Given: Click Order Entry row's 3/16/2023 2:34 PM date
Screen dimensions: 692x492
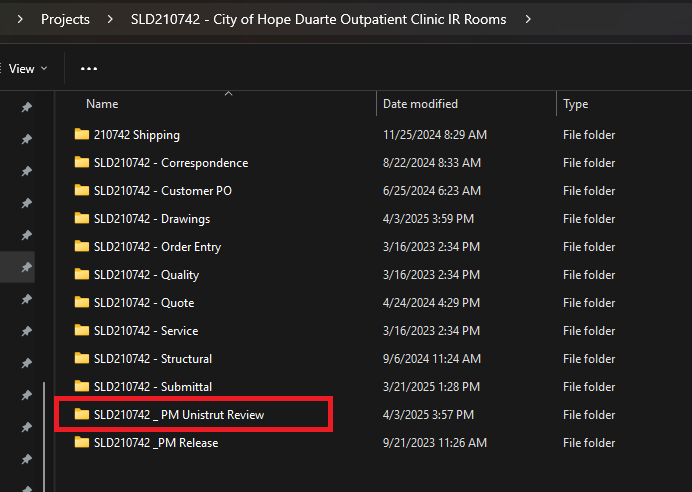Looking at the screenshot, I should [431, 247].
